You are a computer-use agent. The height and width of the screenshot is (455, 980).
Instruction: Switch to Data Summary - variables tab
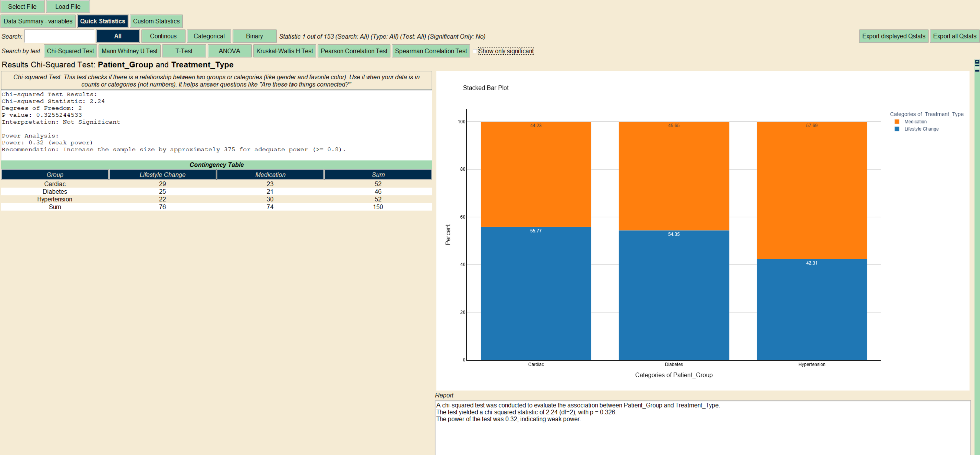tap(38, 21)
